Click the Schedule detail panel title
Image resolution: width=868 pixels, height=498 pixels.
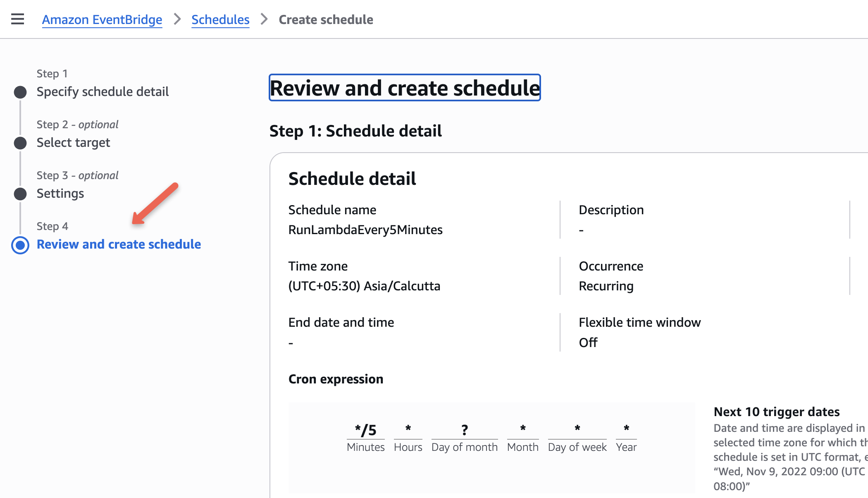[352, 179]
